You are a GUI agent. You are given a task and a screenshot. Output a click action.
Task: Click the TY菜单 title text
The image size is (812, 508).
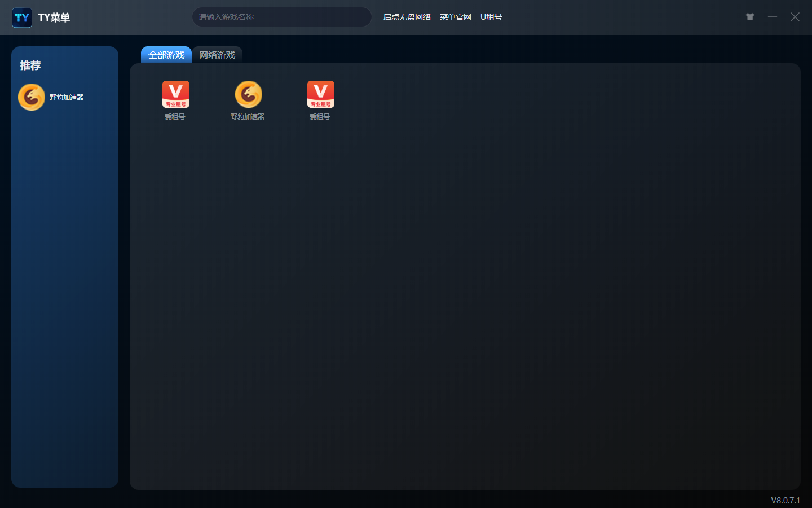54,17
